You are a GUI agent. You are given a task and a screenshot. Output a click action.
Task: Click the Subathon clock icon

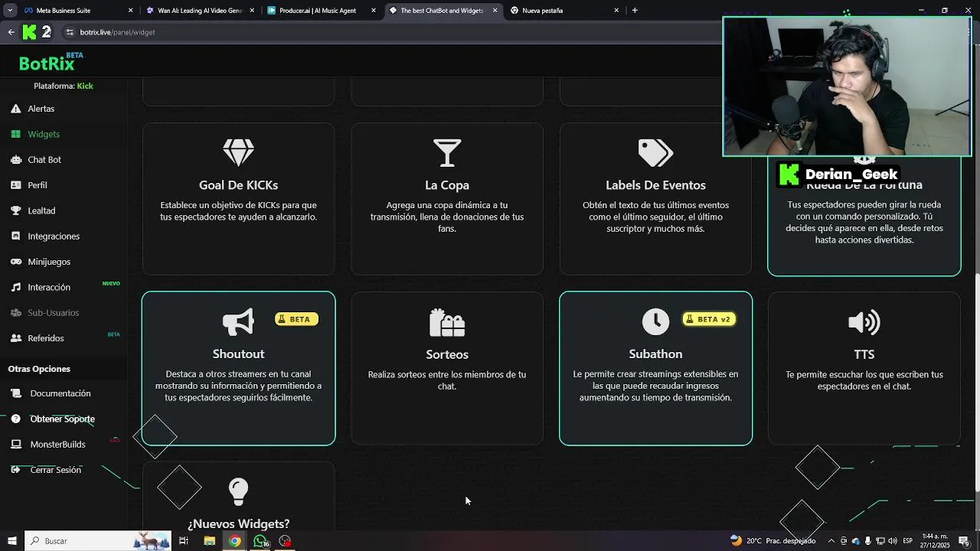coord(655,322)
